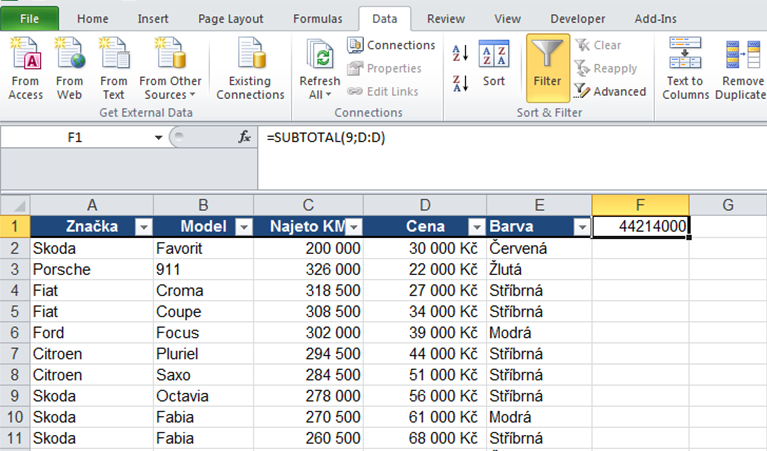Toggle the Filter button
This screenshot has height=451, width=767.
coord(547,68)
